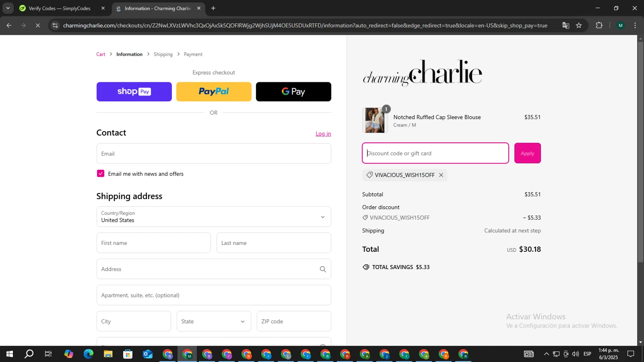View site information icon in address bar

click(55, 25)
